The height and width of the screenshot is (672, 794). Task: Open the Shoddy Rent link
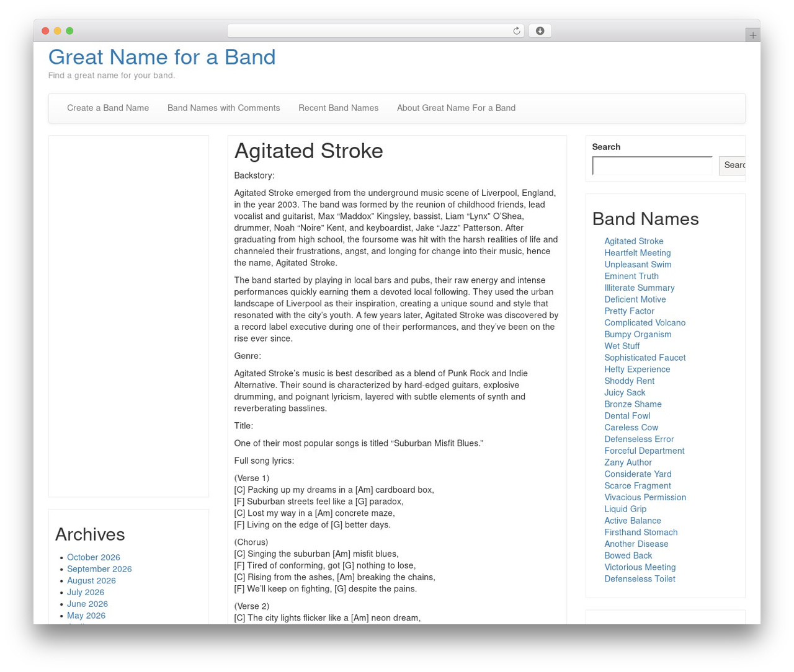tap(629, 381)
